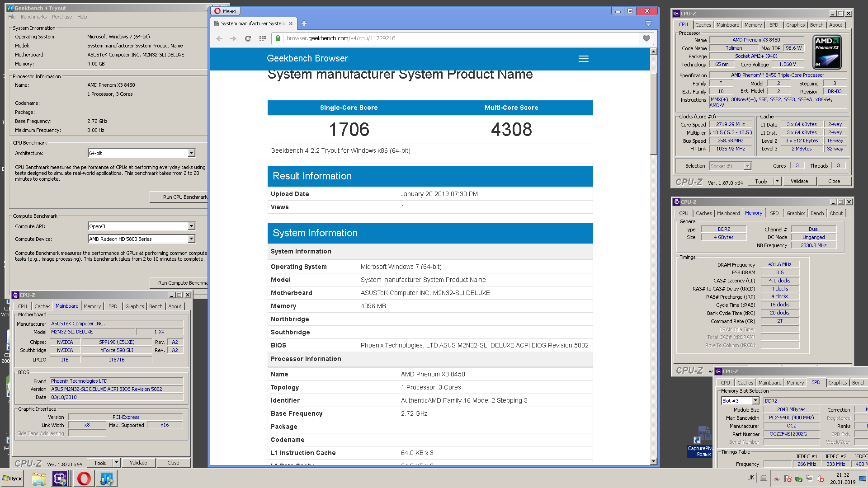
Task: Click Close in the CPU tab CPU-Z window
Action: point(834,182)
